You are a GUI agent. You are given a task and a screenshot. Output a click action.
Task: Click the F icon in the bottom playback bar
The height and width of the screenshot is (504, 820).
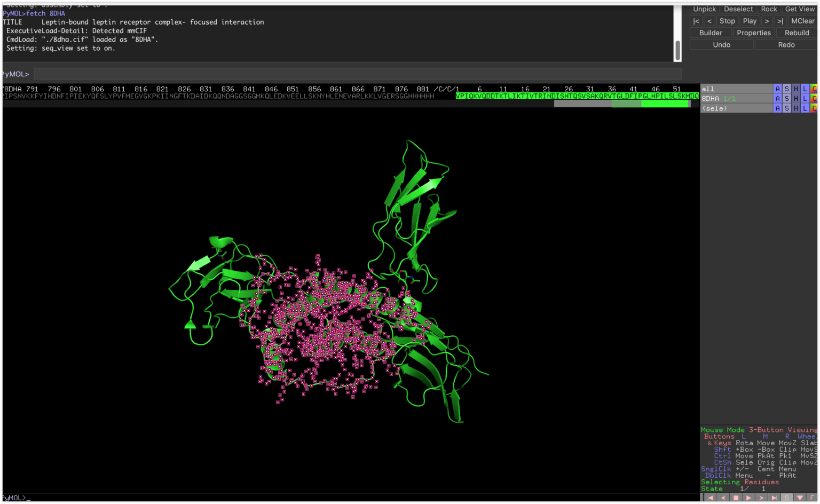813,497
